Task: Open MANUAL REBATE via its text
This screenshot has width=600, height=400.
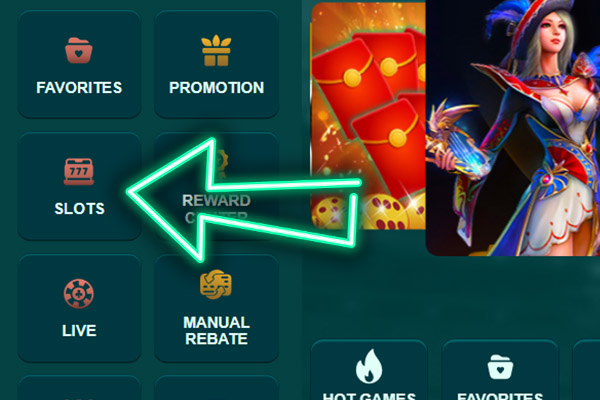Action: coord(217,330)
